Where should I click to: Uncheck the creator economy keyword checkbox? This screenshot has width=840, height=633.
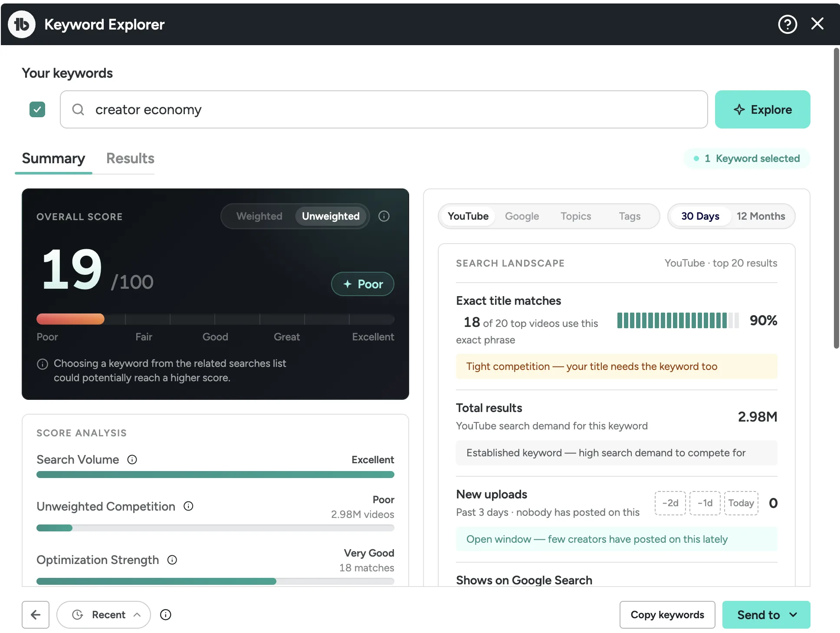point(37,109)
